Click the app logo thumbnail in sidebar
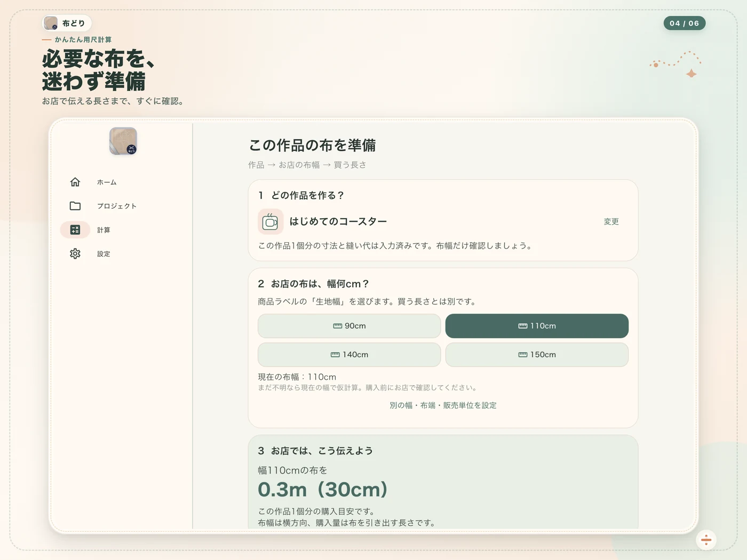Viewport: 747px width, 560px height. [123, 141]
